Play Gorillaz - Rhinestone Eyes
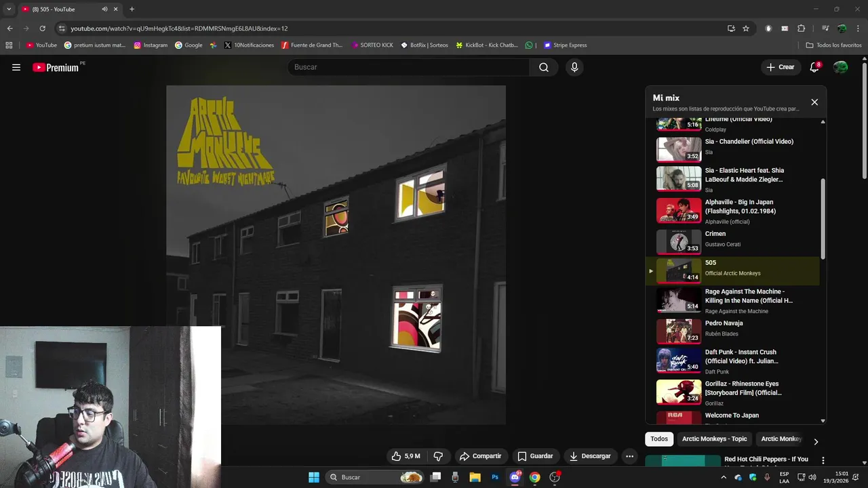The width and height of the screenshot is (868, 488). (x=733, y=392)
